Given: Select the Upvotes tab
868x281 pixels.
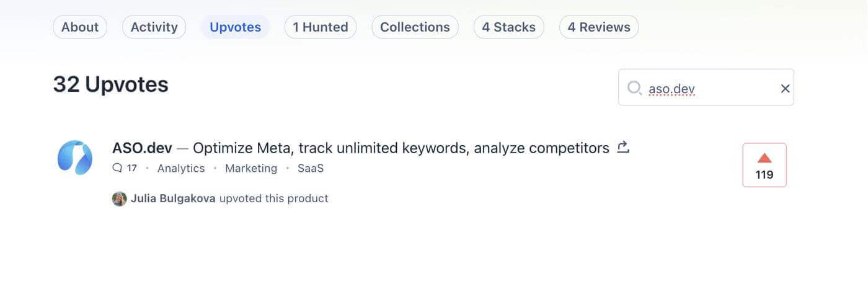Looking at the screenshot, I should (x=236, y=27).
